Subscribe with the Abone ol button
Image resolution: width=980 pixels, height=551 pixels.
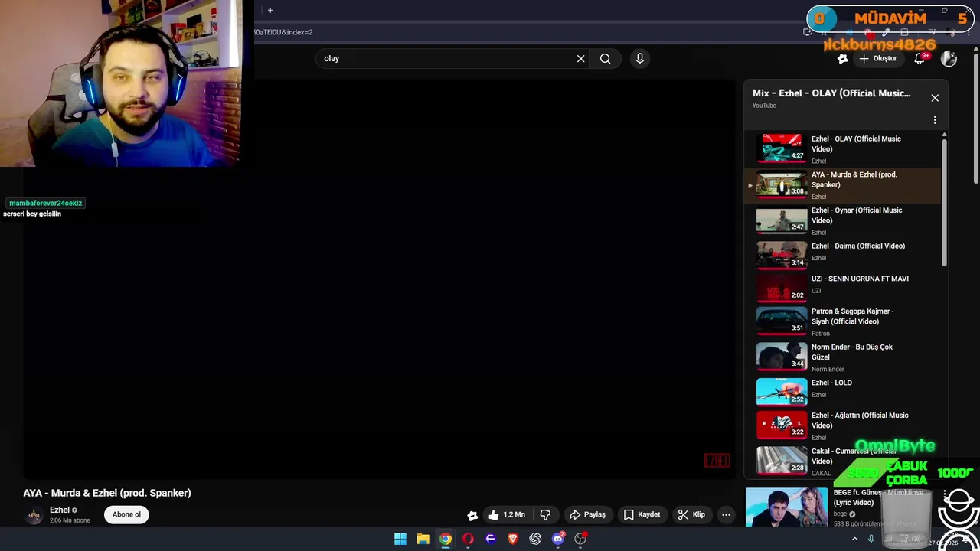[x=126, y=514]
